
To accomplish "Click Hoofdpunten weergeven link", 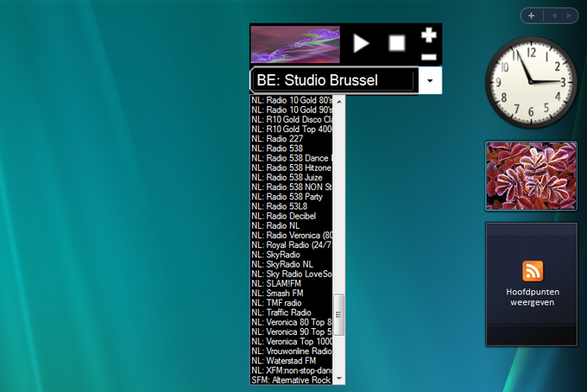I will click(x=533, y=297).
